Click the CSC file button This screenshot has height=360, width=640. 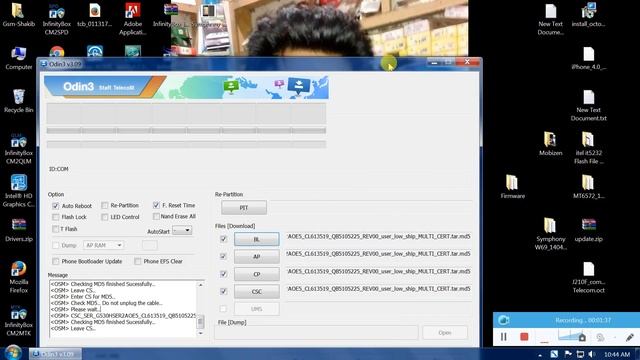point(256,292)
